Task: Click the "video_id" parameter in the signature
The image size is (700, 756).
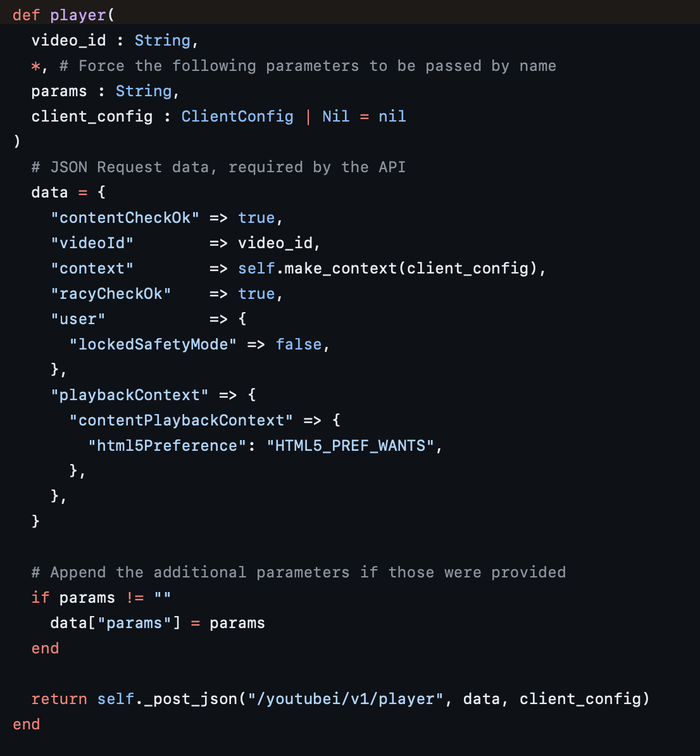Action: click(x=68, y=41)
